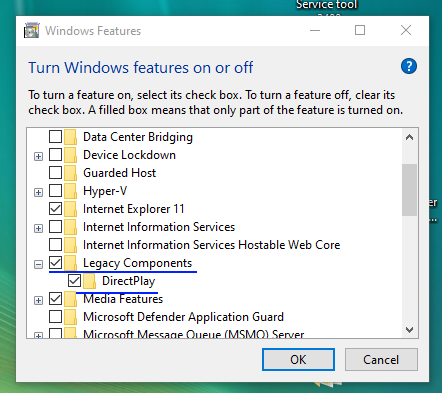Expand the Hyper-V tree node
Screen dimensions: 442x393
pyautogui.click(x=38, y=192)
